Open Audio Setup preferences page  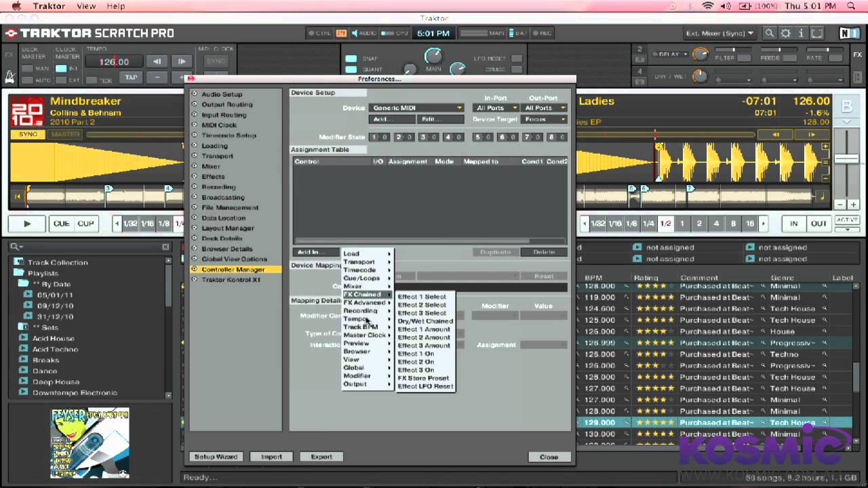pos(221,94)
